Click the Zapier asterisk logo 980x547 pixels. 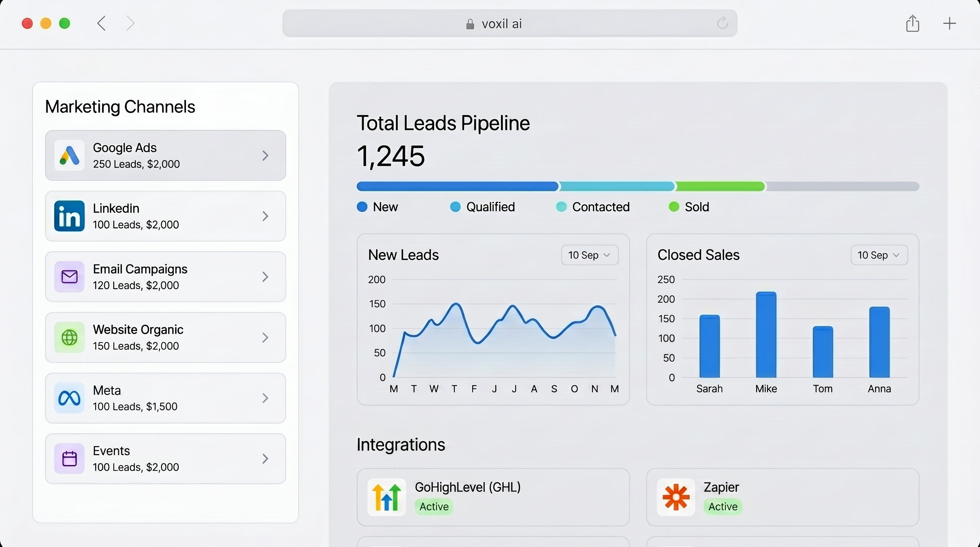(676, 497)
